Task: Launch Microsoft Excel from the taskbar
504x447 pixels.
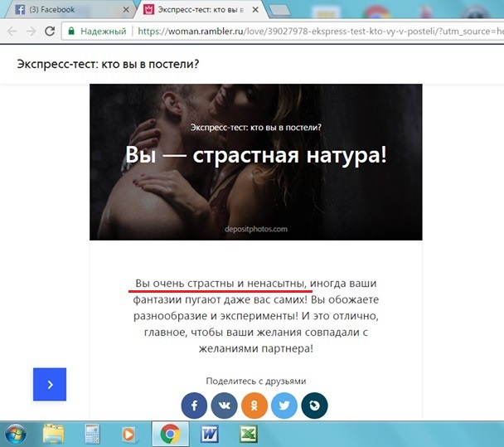Action: 246,433
